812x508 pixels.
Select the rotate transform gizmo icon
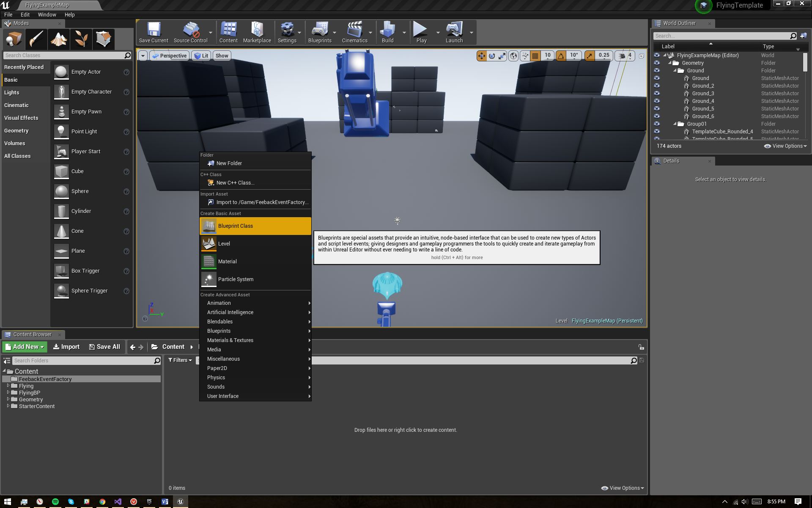[x=492, y=56]
